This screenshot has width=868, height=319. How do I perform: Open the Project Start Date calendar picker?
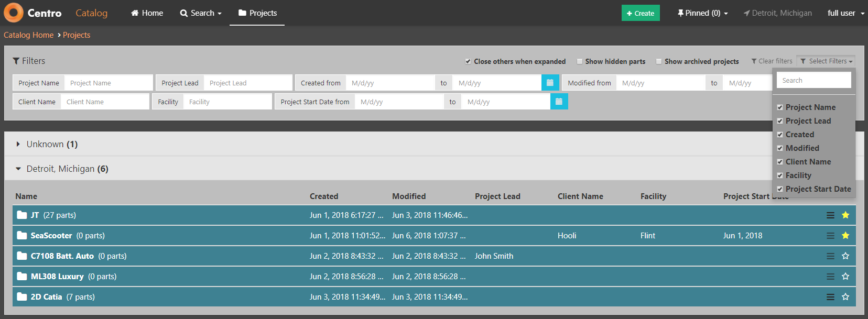click(x=559, y=102)
